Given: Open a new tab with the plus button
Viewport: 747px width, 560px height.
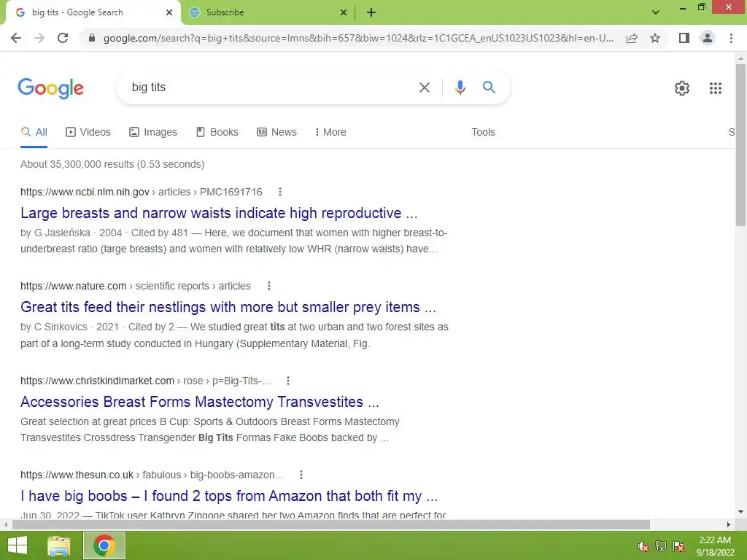Looking at the screenshot, I should 371,13.
